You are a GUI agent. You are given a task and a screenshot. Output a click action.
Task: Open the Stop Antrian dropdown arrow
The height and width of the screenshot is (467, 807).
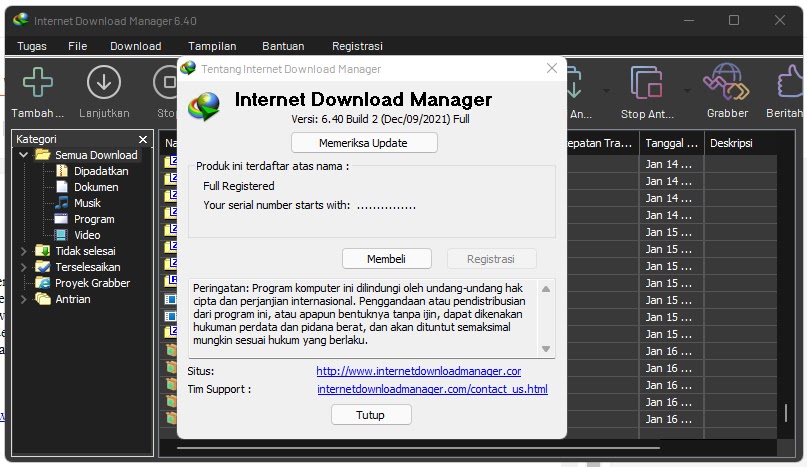coord(687,91)
